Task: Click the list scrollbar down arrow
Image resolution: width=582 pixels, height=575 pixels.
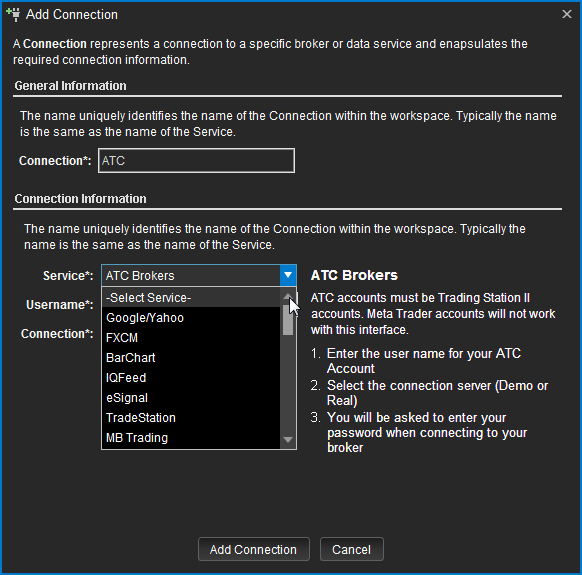Action: click(x=288, y=440)
